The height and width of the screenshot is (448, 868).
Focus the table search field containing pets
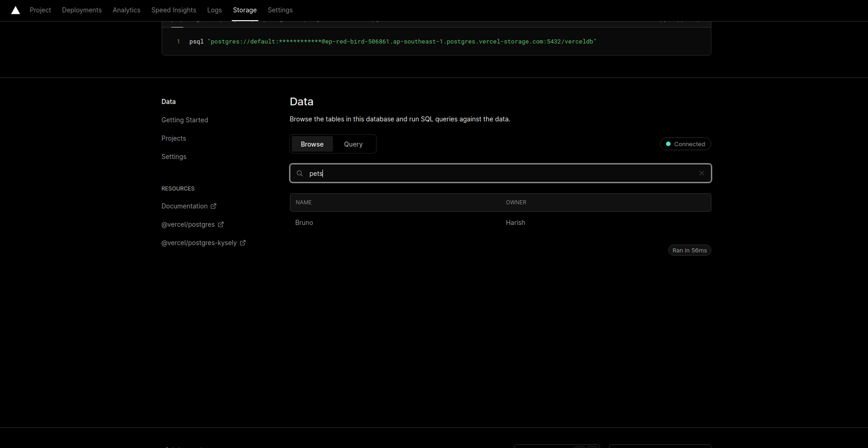pos(500,173)
